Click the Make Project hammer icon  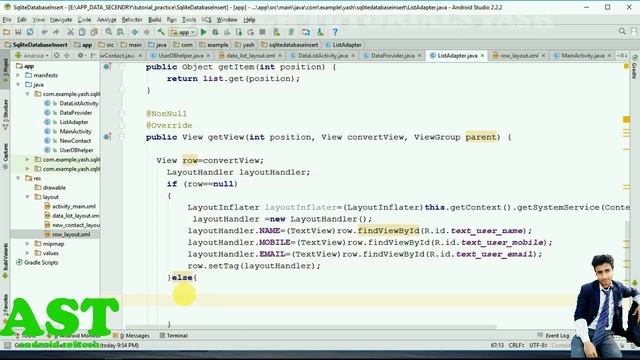(161, 32)
